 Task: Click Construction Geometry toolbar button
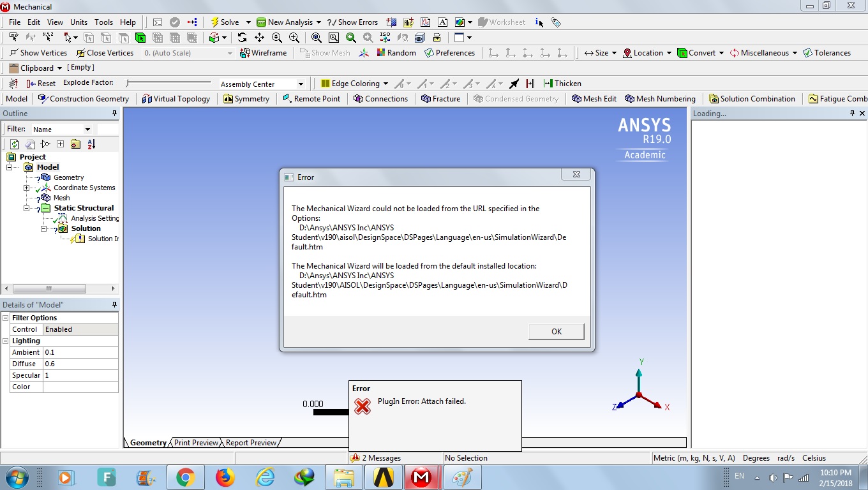coord(84,99)
